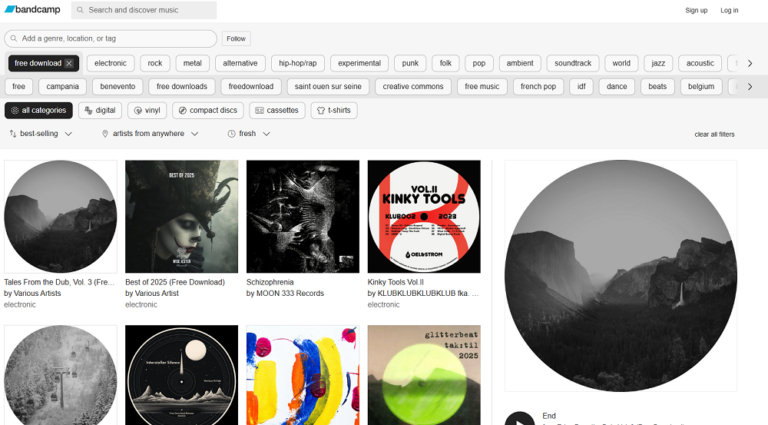Select the pop genre tag
768x425 pixels.
point(479,63)
